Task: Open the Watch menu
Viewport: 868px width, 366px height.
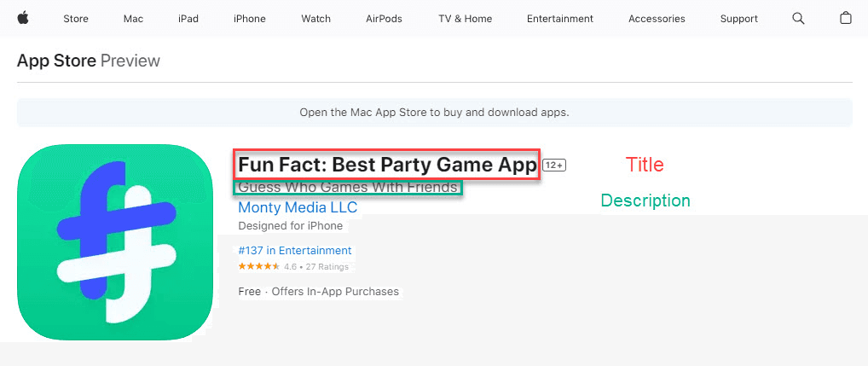Action: click(316, 19)
